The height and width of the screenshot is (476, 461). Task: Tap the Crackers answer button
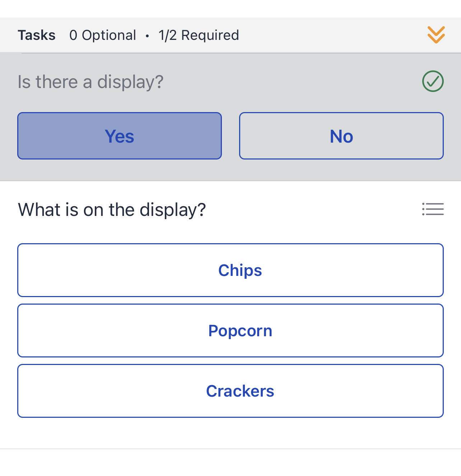point(230,391)
